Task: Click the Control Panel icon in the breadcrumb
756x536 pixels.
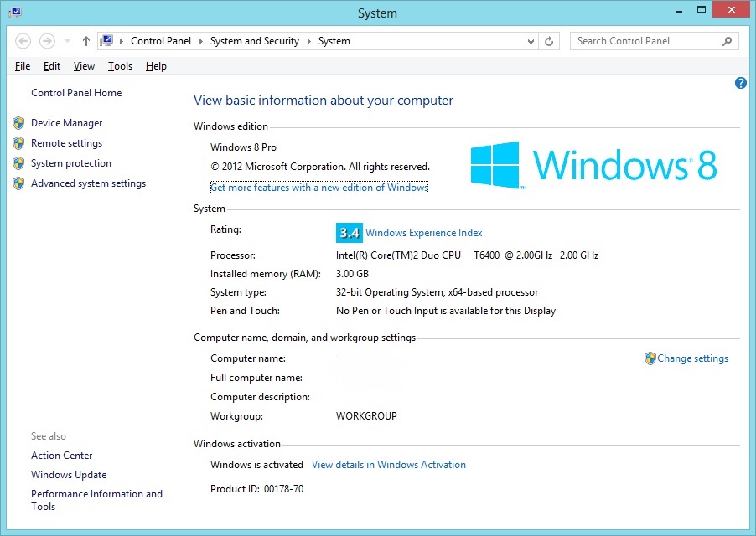Action: [106, 40]
